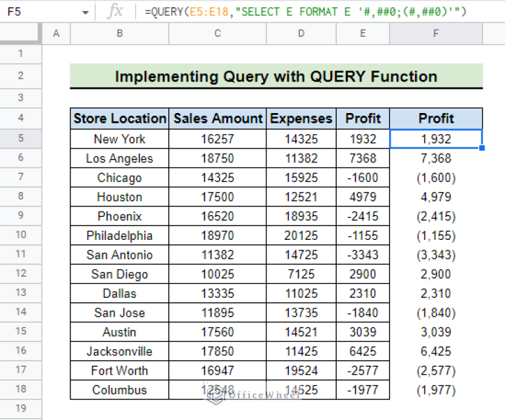The height and width of the screenshot is (420, 505).
Task: Click the title cell 'Implementing Query with QUERY Function'
Action: pos(276,76)
